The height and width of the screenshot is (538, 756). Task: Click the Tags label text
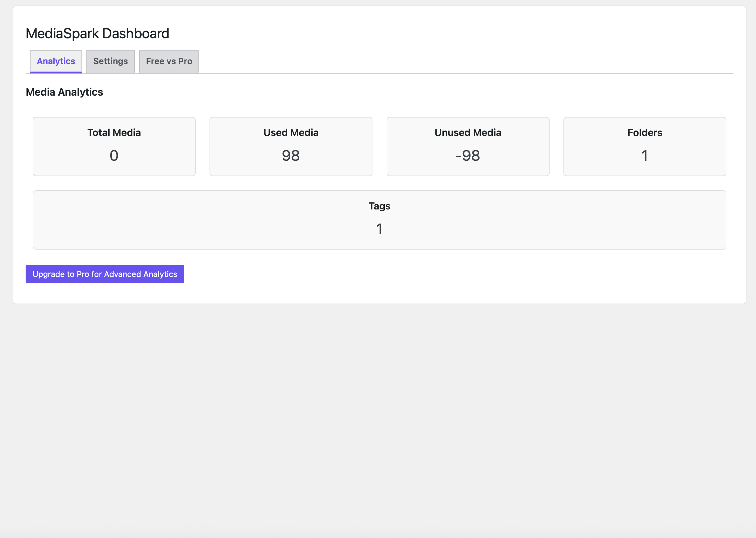point(379,206)
